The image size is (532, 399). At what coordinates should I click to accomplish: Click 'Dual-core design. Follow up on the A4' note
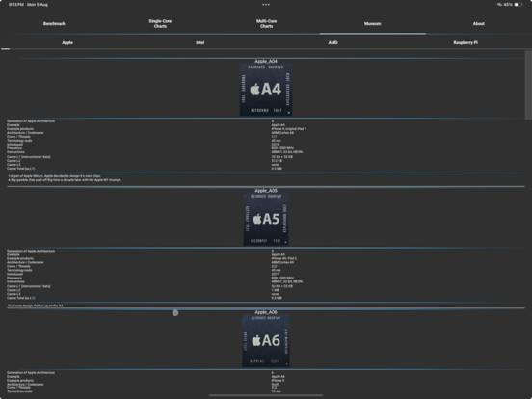(36, 306)
